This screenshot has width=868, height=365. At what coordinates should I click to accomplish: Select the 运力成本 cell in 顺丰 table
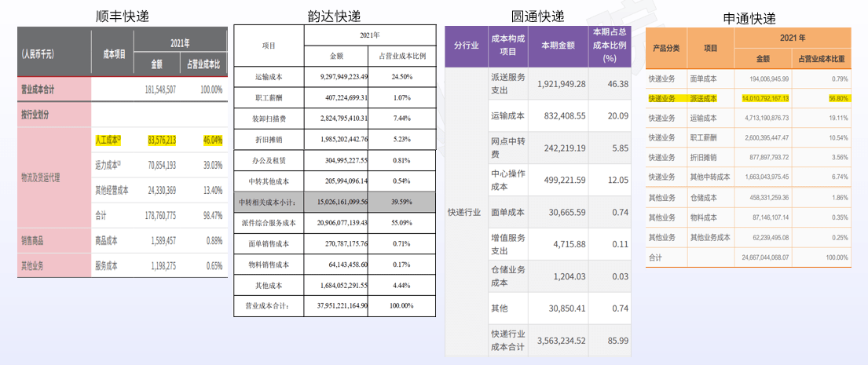[108, 166]
